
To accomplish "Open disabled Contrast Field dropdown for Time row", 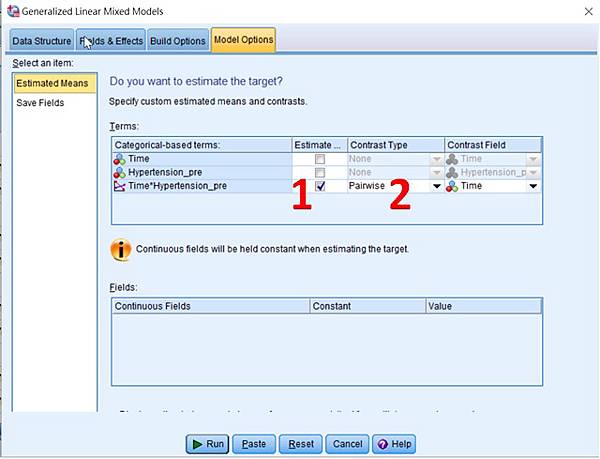I will click(533, 159).
